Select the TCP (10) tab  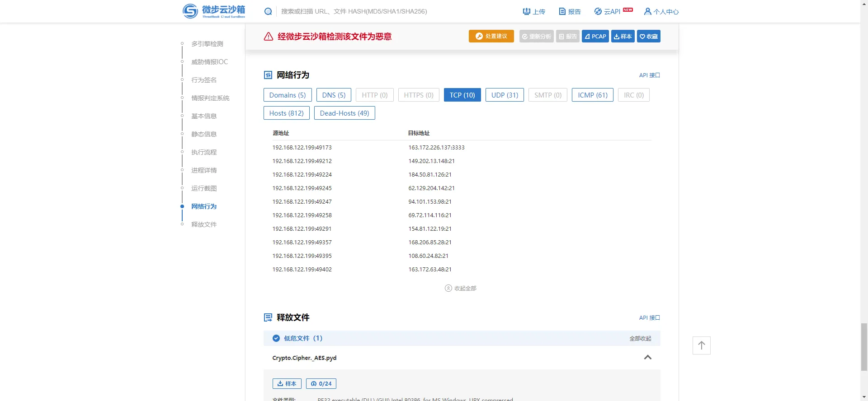[462, 95]
